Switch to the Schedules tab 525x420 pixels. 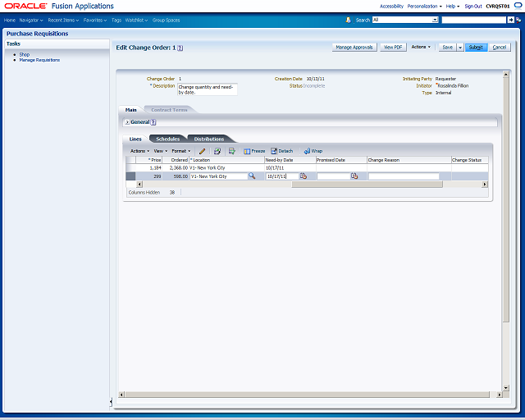167,139
